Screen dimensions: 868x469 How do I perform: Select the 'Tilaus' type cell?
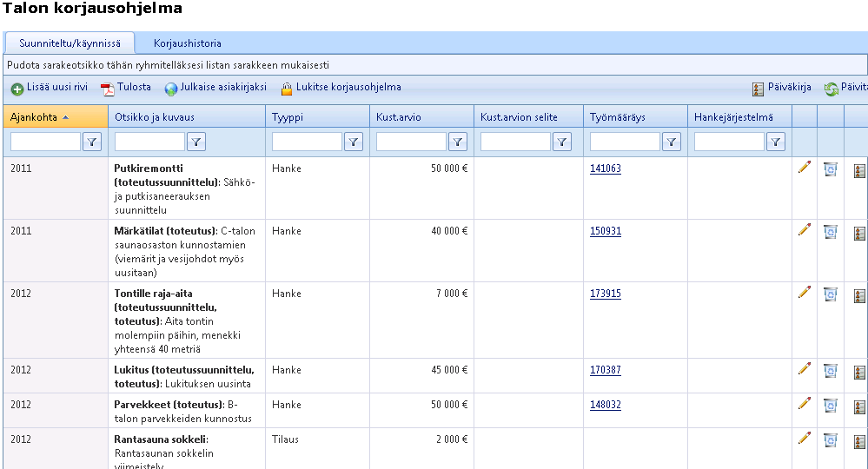pos(317,448)
